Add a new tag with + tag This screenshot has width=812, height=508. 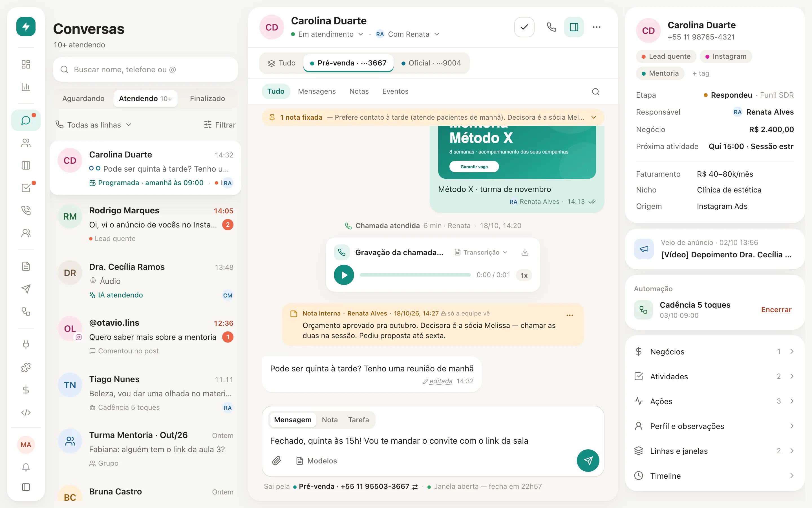[701, 73]
